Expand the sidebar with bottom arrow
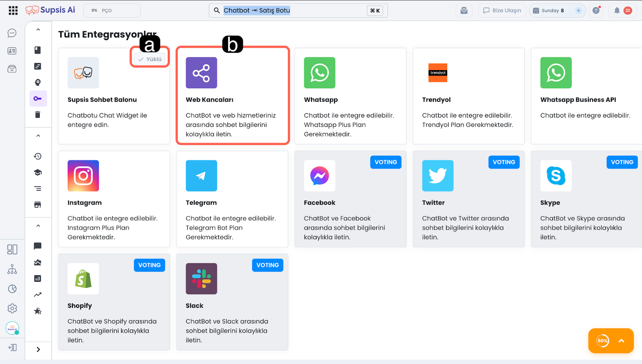This screenshot has width=642, height=364. pyautogui.click(x=38, y=350)
